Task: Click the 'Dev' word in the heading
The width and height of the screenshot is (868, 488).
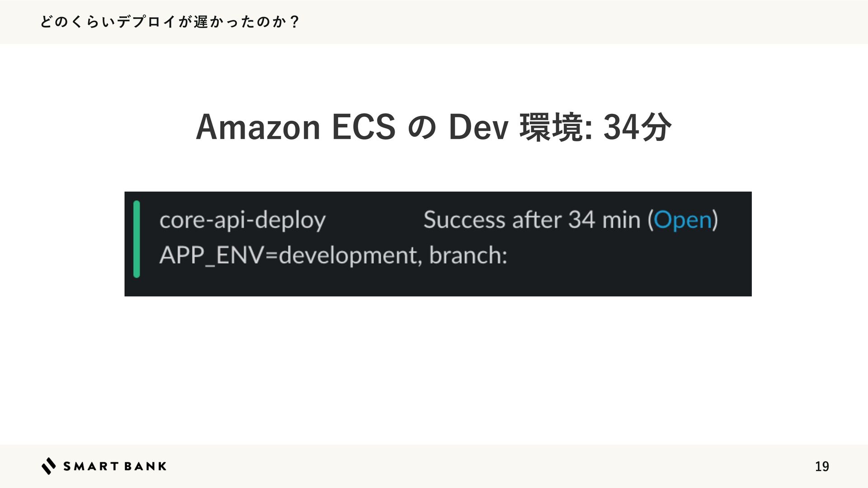Action: tap(478, 127)
